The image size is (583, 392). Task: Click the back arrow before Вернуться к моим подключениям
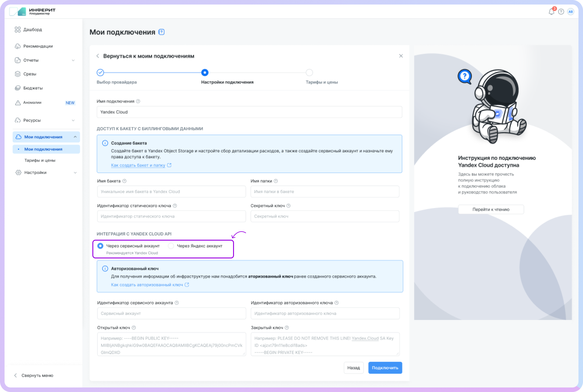pos(98,56)
